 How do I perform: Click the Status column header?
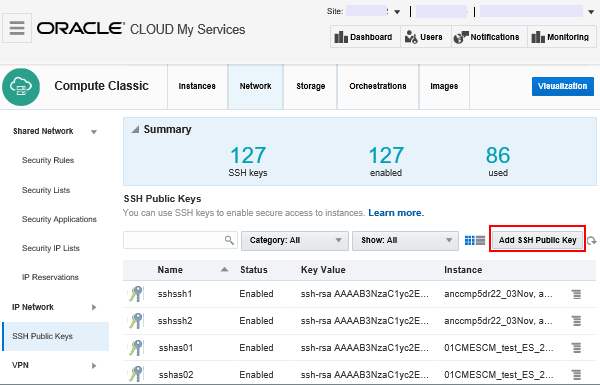[x=254, y=270]
